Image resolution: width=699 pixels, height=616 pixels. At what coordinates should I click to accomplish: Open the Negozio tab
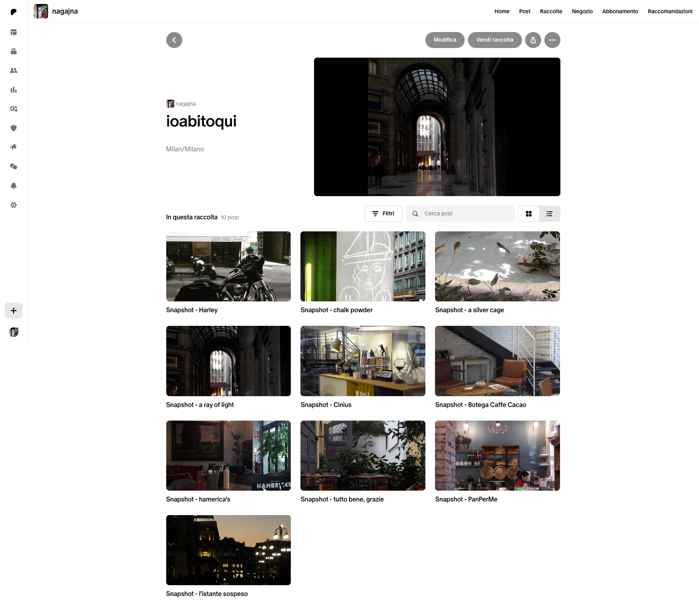(582, 11)
